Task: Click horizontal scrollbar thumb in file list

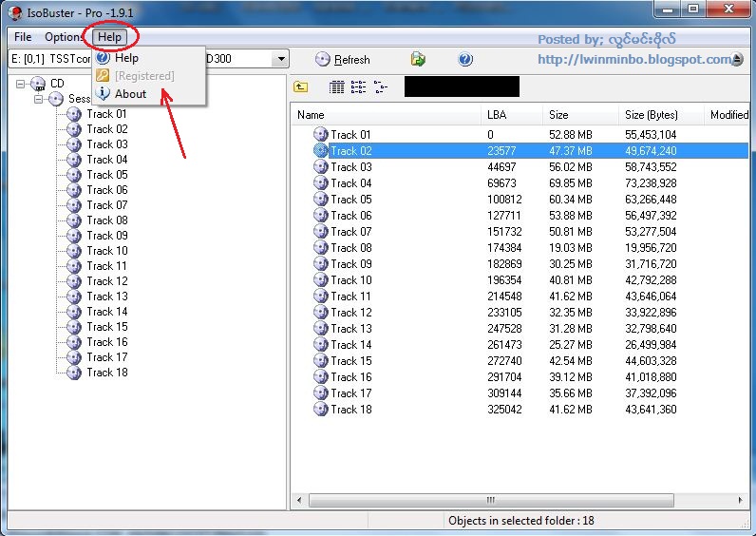Action: point(491,500)
